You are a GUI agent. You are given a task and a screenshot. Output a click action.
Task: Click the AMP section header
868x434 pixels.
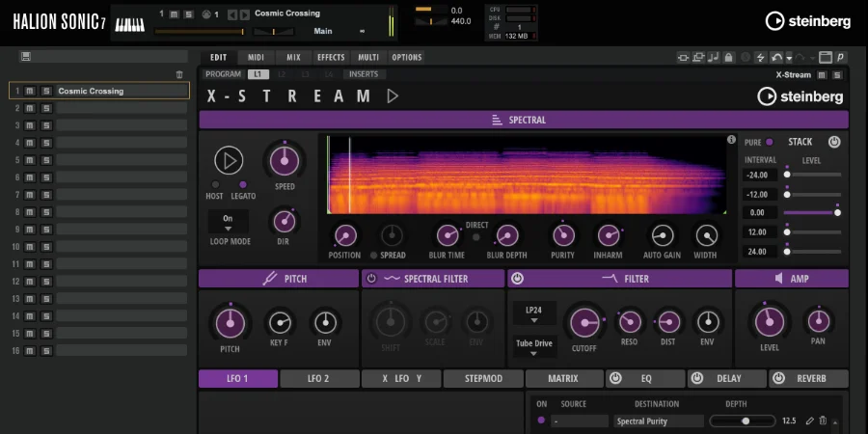792,279
